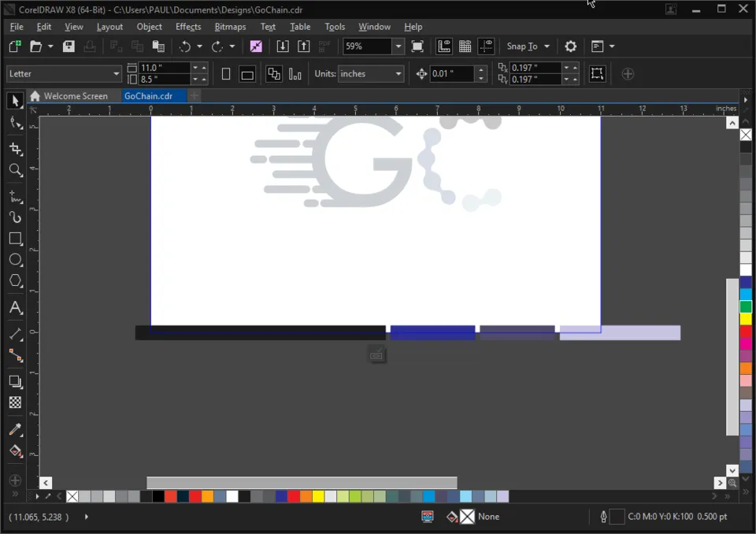
Task: Select the Polygon tool
Action: (15, 280)
